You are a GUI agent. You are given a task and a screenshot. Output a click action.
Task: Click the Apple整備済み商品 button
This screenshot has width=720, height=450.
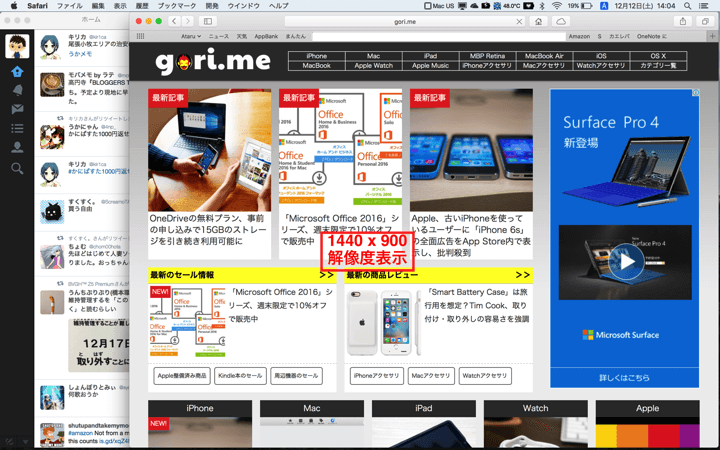pos(182,376)
